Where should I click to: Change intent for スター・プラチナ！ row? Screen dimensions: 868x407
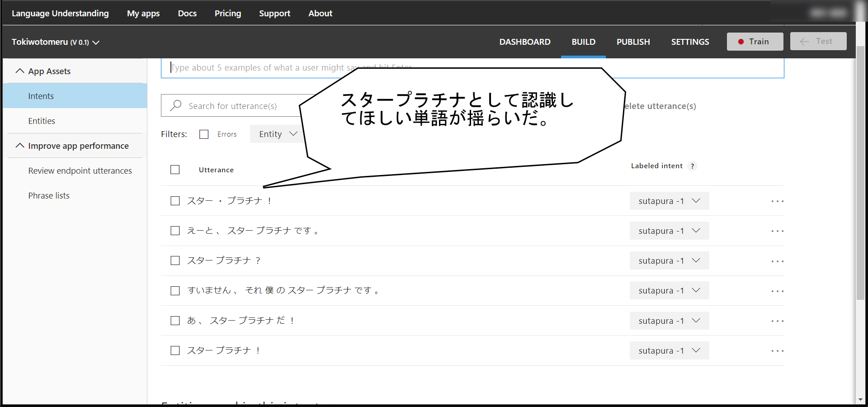point(669,201)
